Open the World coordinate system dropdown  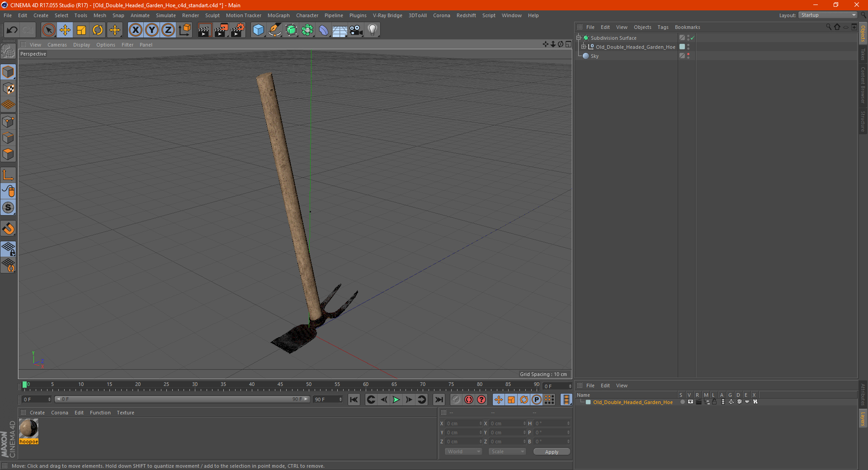pos(463,451)
